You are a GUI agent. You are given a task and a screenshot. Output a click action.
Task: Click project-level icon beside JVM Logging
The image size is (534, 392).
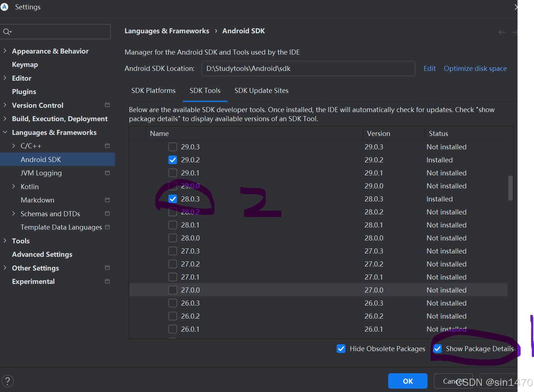click(107, 173)
